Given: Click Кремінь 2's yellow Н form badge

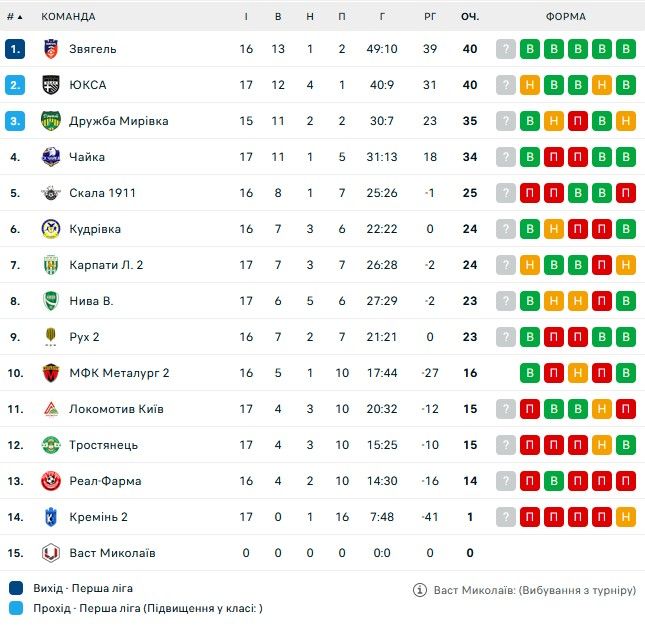Looking at the screenshot, I should [626, 517].
